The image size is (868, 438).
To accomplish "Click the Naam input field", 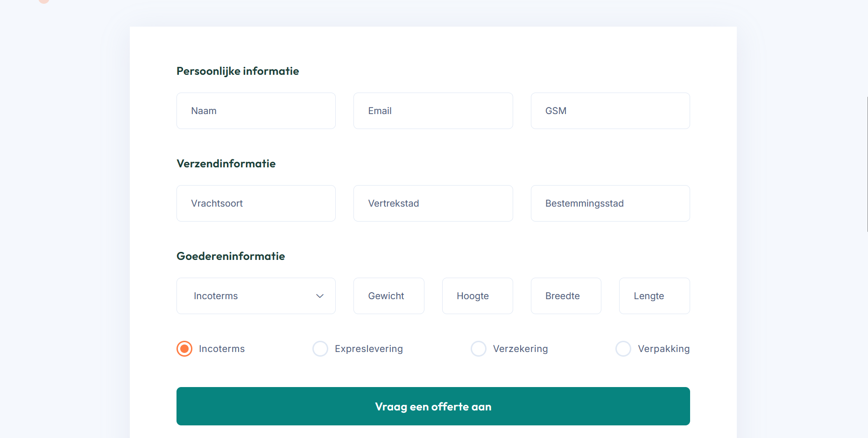I will point(256,111).
